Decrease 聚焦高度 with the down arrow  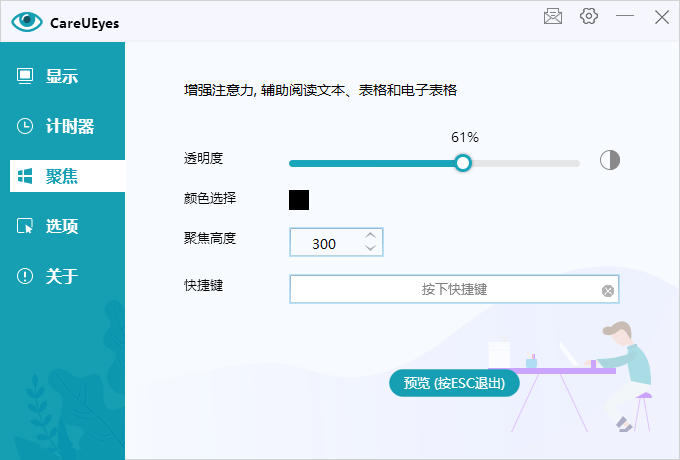coord(371,249)
